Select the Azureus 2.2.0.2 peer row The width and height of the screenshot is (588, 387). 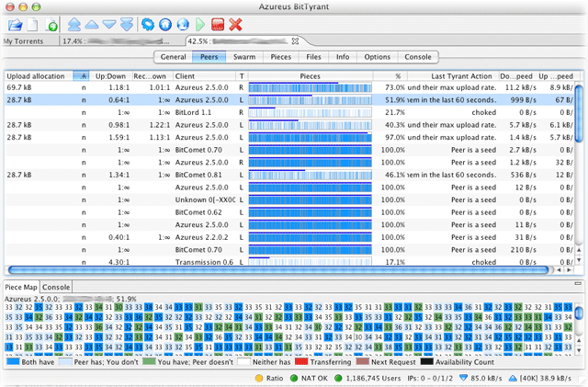pyautogui.click(x=288, y=237)
